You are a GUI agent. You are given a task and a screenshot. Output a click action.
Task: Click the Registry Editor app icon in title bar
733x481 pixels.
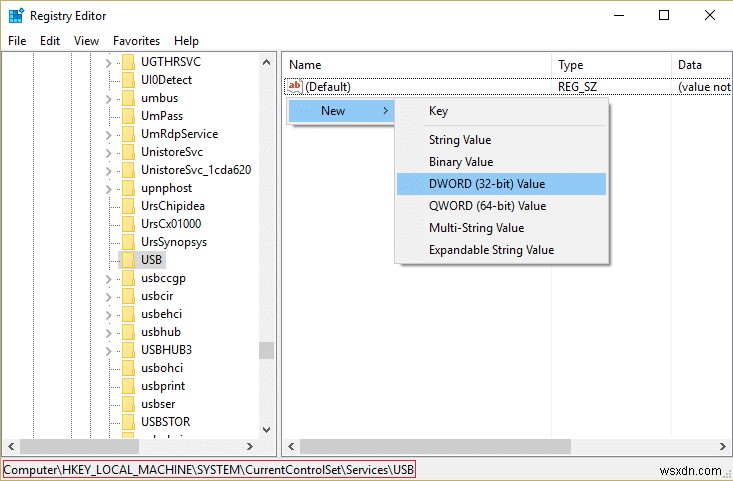[16, 15]
